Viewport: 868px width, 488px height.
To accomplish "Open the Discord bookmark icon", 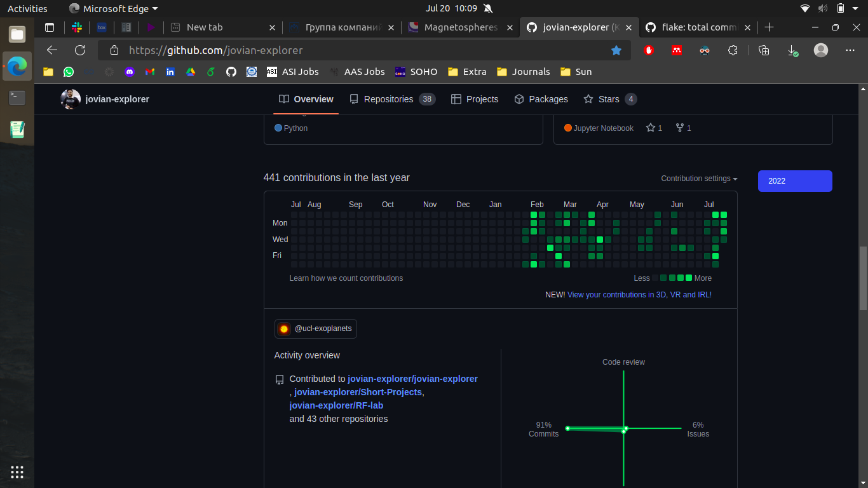I will coord(130,72).
